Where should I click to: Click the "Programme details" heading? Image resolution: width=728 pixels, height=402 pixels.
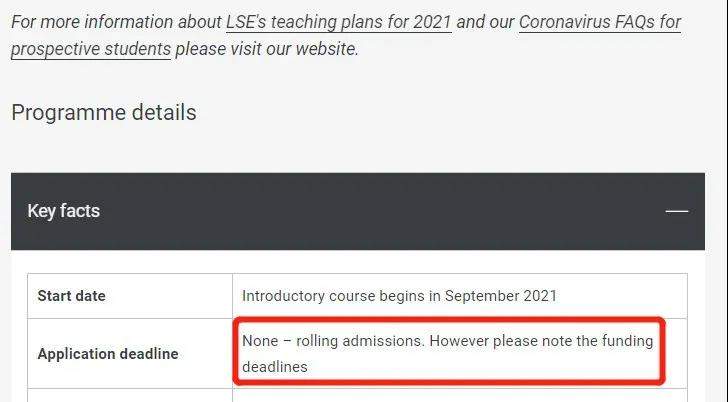coord(104,112)
